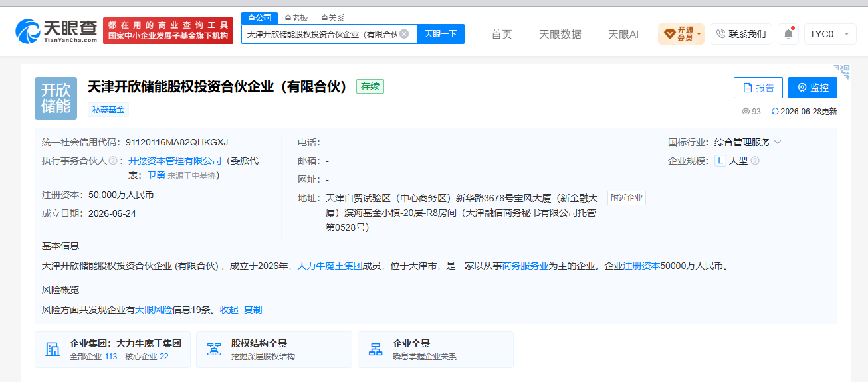This screenshot has width=868, height=382.
Task: Open the TYC0... account dropdown
Action: tap(830, 34)
